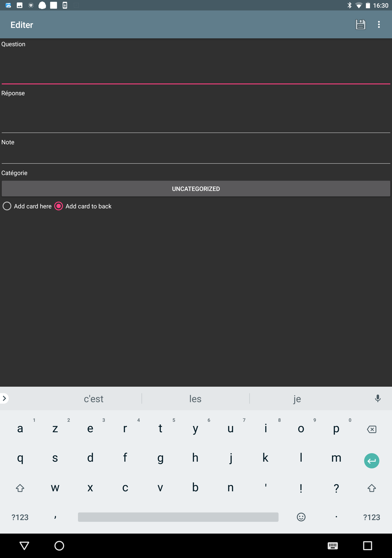
Task: Tap the letter w key
Action: tap(55, 488)
